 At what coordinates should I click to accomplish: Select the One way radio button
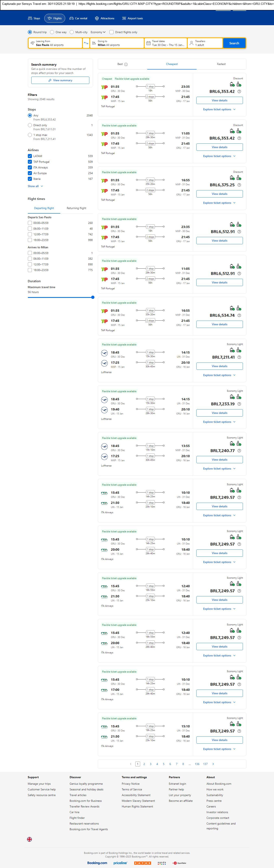coord(52,32)
